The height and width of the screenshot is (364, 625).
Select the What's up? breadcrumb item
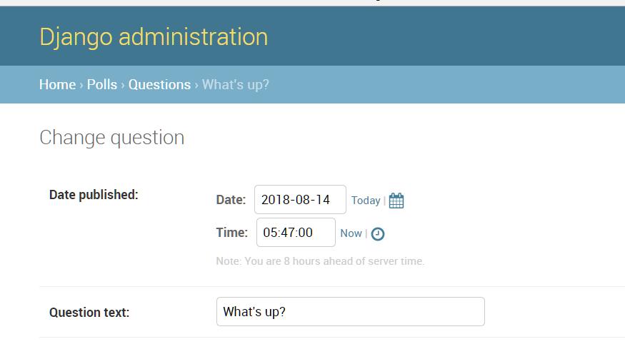235,84
